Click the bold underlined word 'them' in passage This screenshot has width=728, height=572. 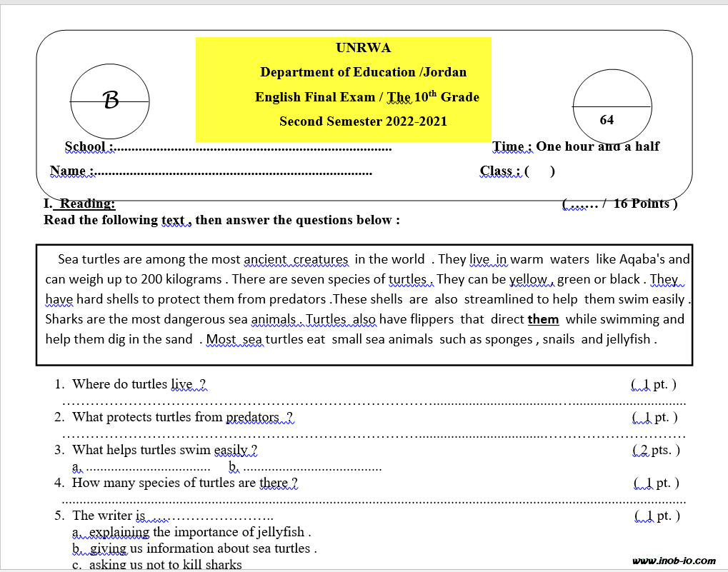[543, 319]
